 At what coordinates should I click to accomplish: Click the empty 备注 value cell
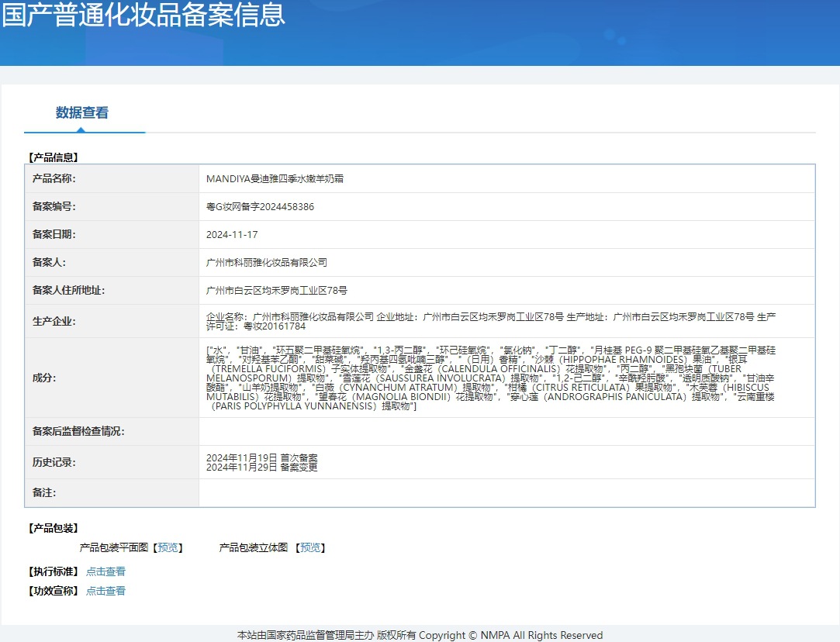coord(506,493)
